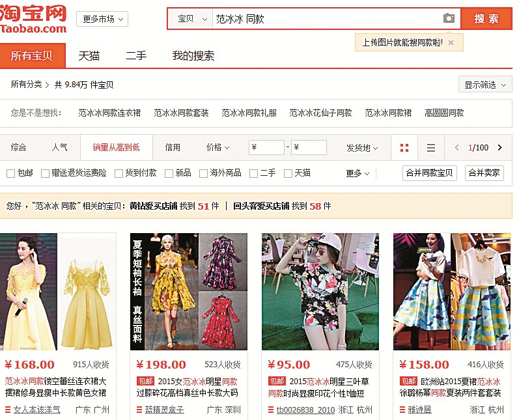Check the 二手 filter checkbox
Screen dimensions: 519x420
(x=253, y=173)
